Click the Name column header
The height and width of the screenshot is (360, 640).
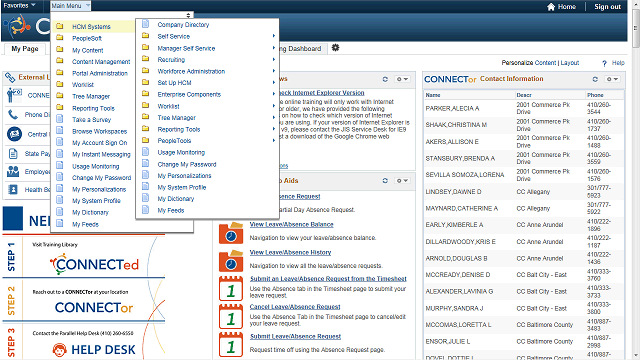tap(433, 95)
